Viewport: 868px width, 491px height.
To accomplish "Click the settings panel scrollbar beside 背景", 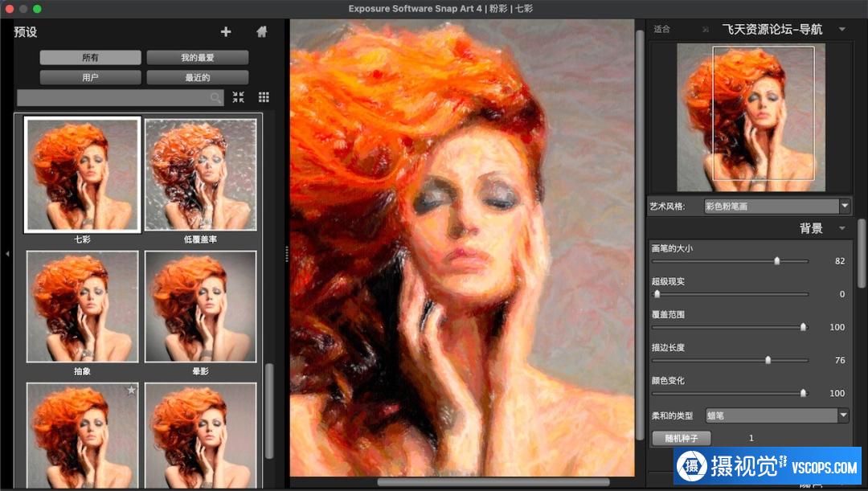I will pyautogui.click(x=862, y=253).
